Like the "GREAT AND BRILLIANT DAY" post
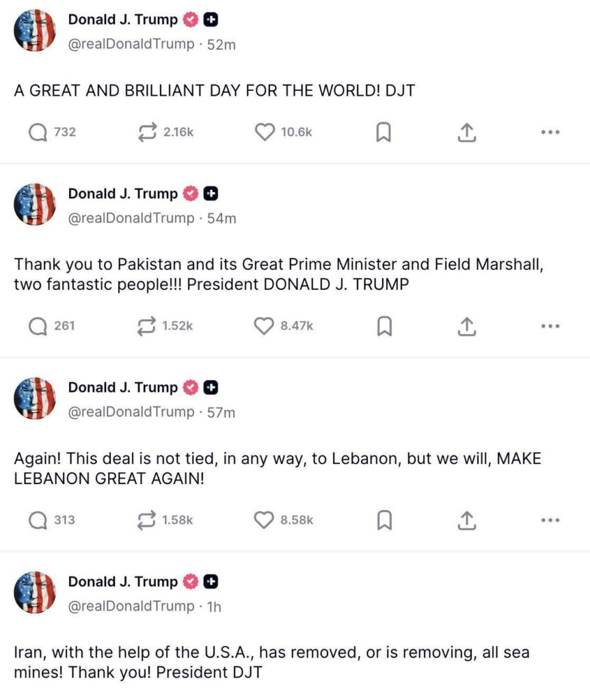Image resolution: width=590 pixels, height=700 pixels. coord(265,132)
